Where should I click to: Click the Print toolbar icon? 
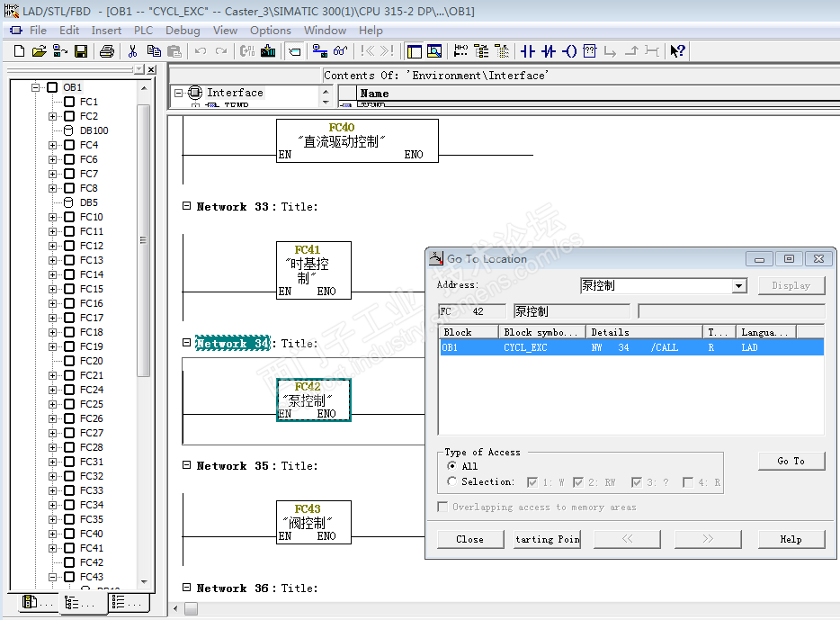106,51
